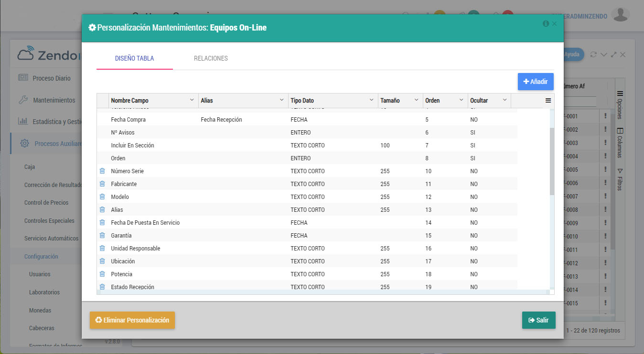Screen dimensions: 644x354
Task: Delete the Potencia field using trash icon
Action: (102, 274)
